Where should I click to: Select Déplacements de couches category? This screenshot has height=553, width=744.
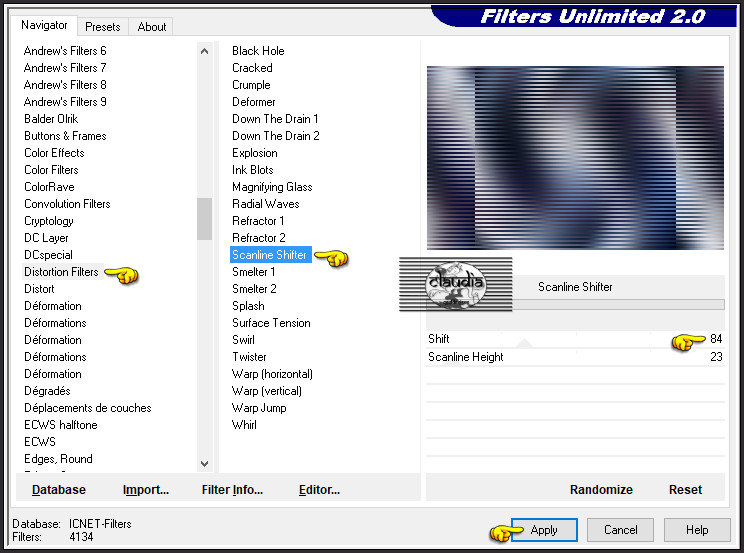pos(88,408)
